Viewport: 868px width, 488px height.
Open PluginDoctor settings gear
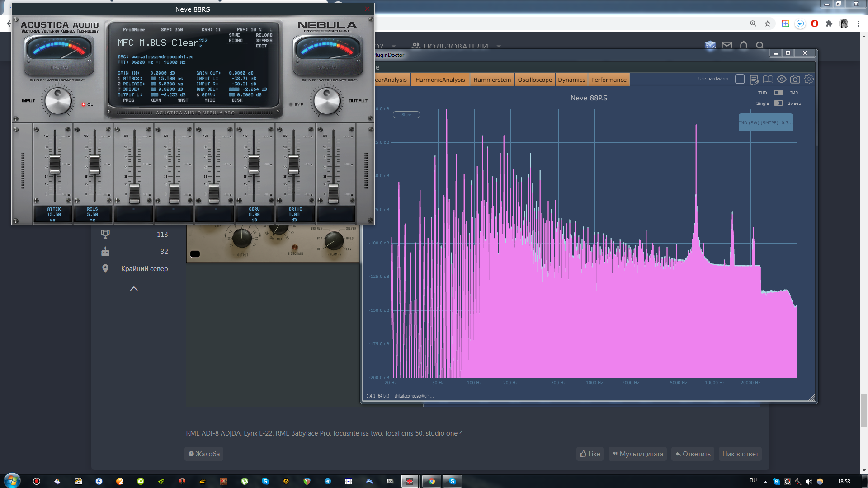pos(809,80)
